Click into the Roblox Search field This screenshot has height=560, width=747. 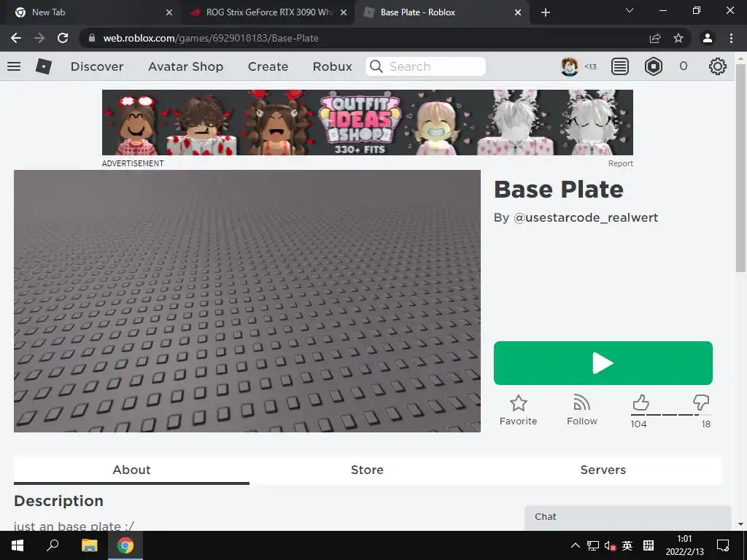pos(425,66)
